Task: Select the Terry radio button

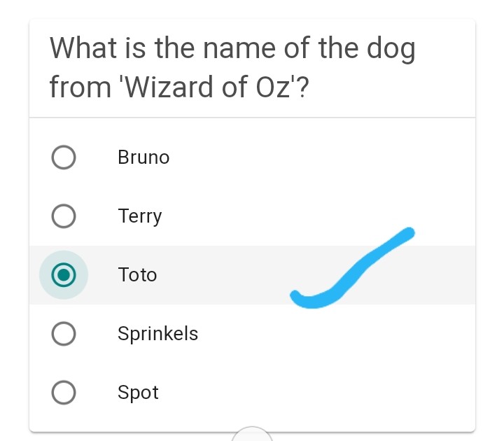Action: point(64,216)
